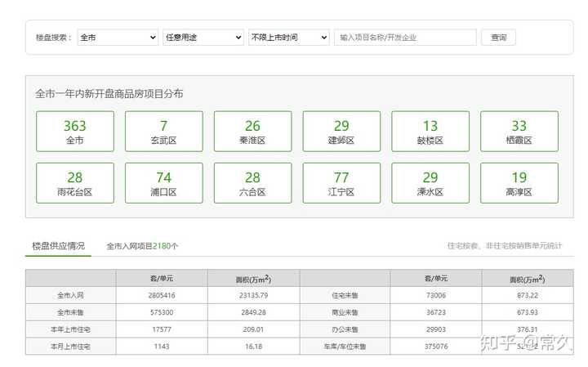Click the 全市未售 row label
This screenshot has width=588, height=367.
pyautogui.click(x=70, y=312)
